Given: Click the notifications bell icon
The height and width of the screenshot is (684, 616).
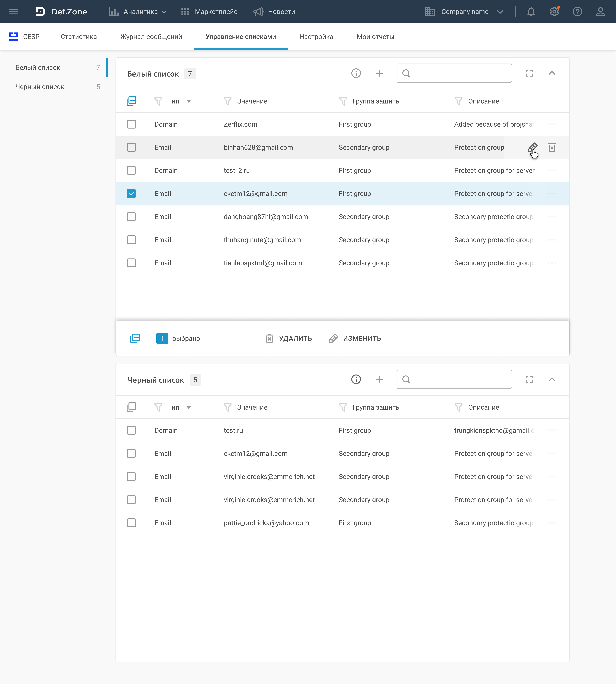Looking at the screenshot, I should [x=531, y=12].
